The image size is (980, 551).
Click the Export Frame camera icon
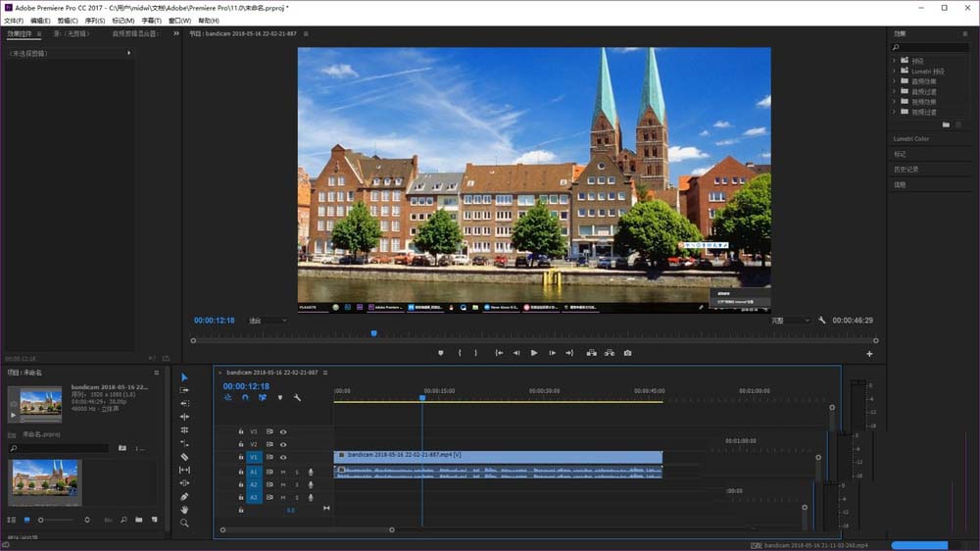point(628,353)
